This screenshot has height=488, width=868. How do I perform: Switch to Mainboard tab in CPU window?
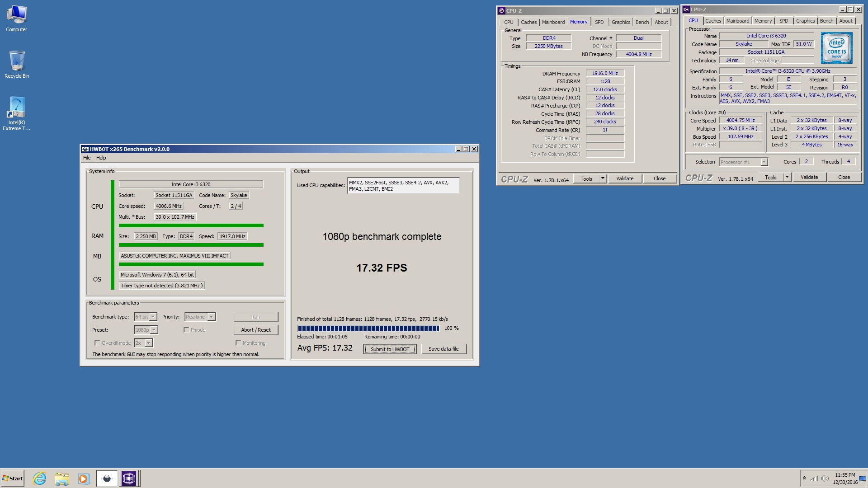(738, 21)
